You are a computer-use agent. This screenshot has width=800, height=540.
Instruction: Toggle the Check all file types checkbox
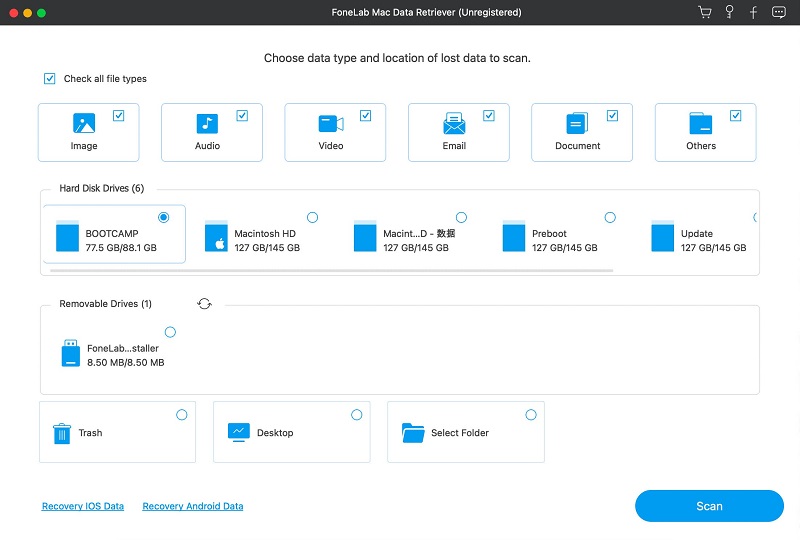click(49, 79)
